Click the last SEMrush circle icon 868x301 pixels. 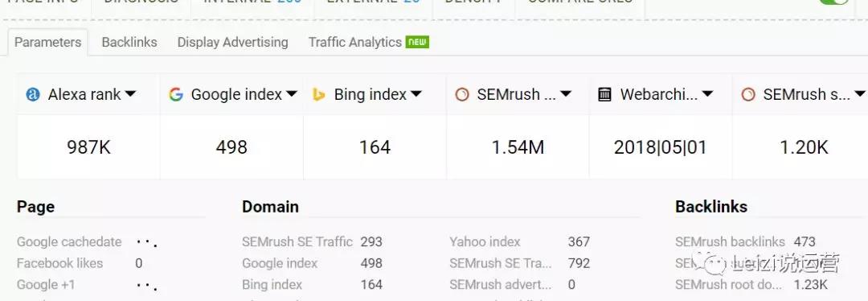click(748, 95)
